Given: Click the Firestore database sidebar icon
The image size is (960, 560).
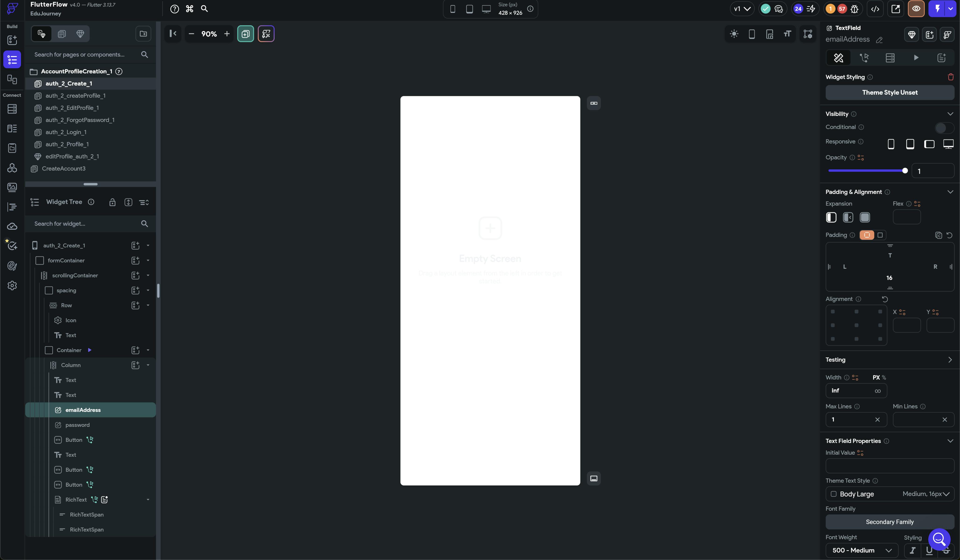Looking at the screenshot, I should [x=12, y=109].
